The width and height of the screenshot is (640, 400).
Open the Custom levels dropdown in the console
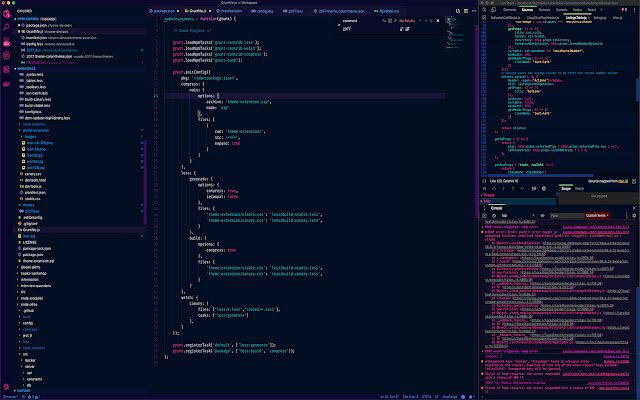[x=597, y=216]
